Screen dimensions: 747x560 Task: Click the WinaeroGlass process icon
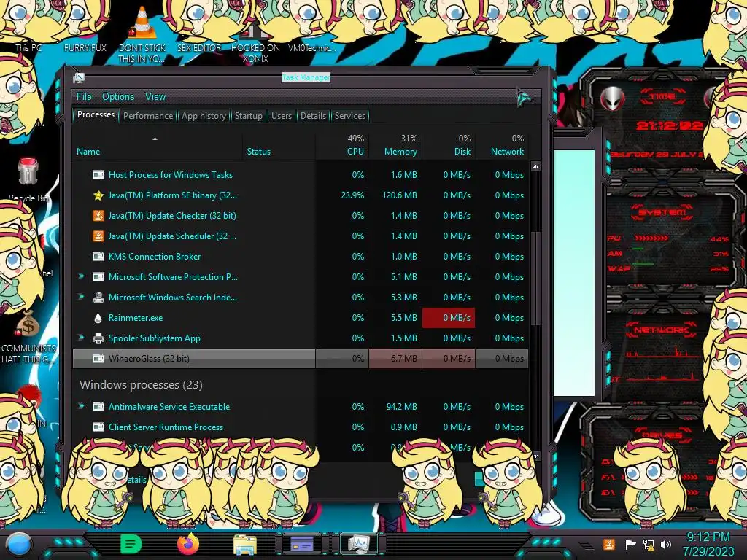[x=98, y=359]
